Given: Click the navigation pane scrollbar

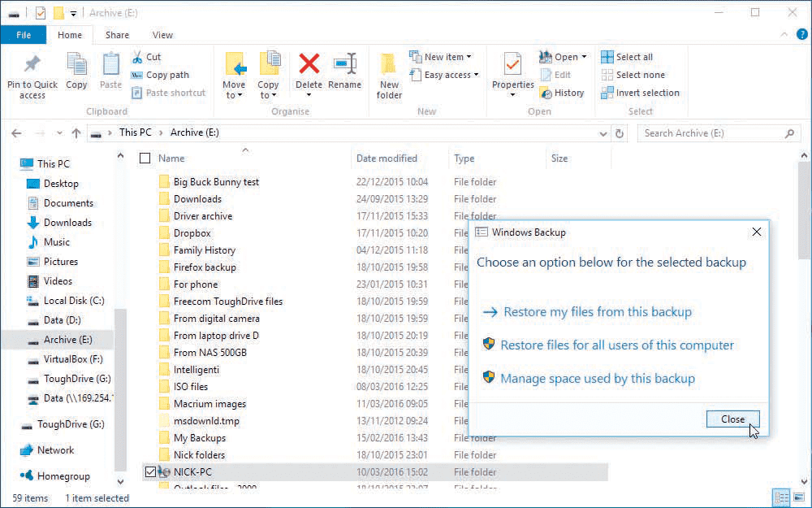Looking at the screenshot, I should pyautogui.click(x=120, y=389).
